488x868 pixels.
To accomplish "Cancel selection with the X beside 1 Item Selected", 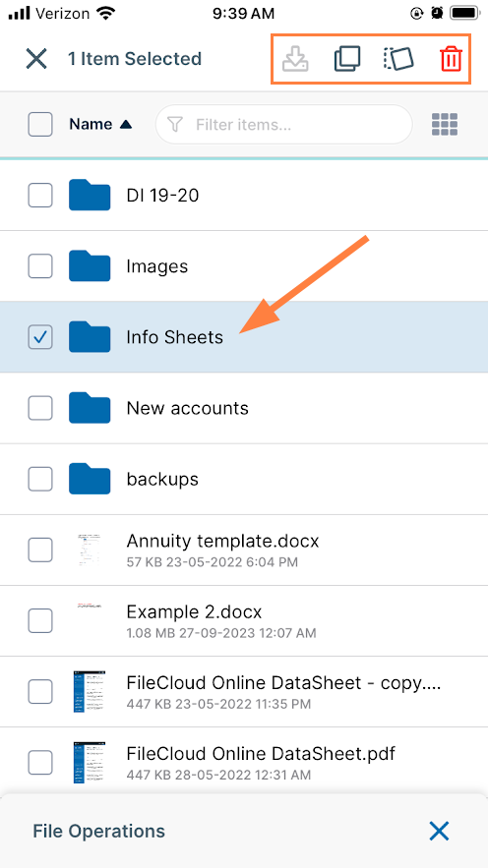I will click(x=36, y=58).
